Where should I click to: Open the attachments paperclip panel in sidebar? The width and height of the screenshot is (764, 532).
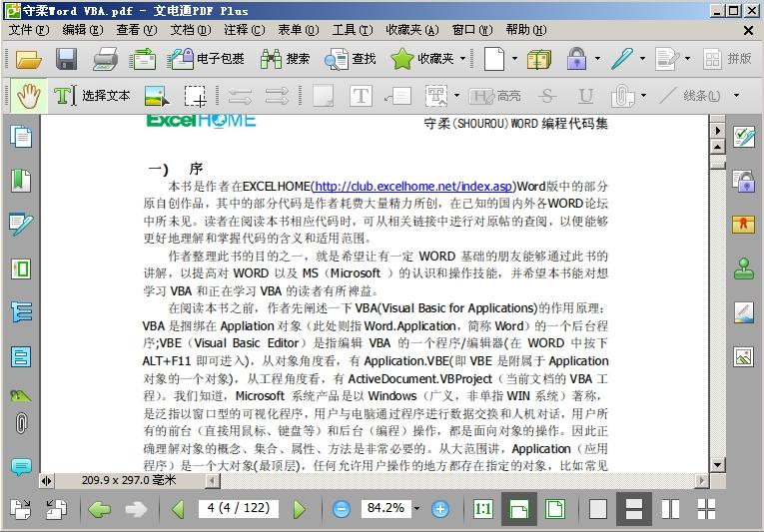coord(21,423)
